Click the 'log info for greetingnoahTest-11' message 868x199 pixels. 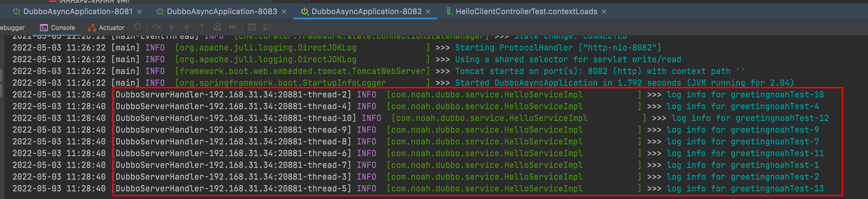tap(745, 154)
